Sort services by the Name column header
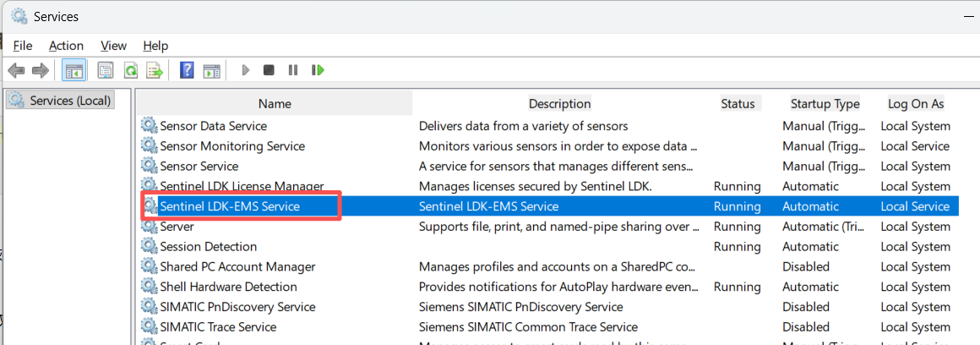 275,104
